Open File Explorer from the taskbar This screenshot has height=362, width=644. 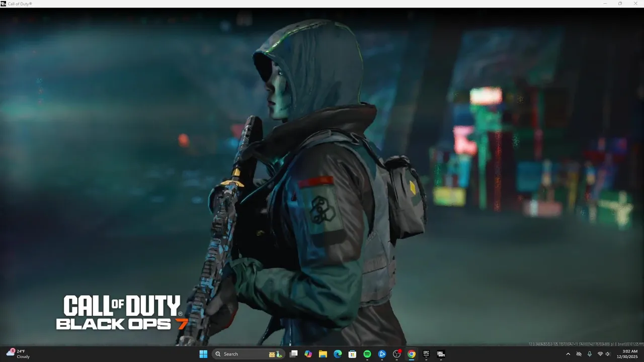click(x=323, y=354)
